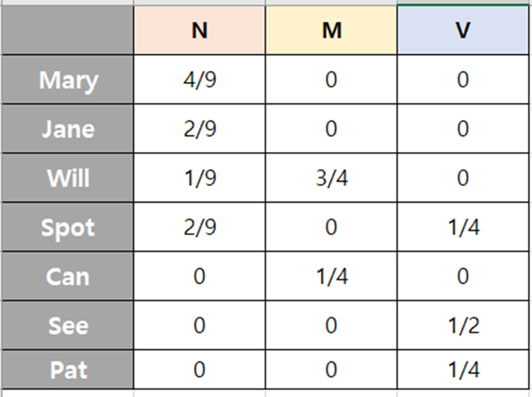Select the Spot row label cell
The width and height of the screenshot is (532, 397).
pyautogui.click(x=68, y=228)
